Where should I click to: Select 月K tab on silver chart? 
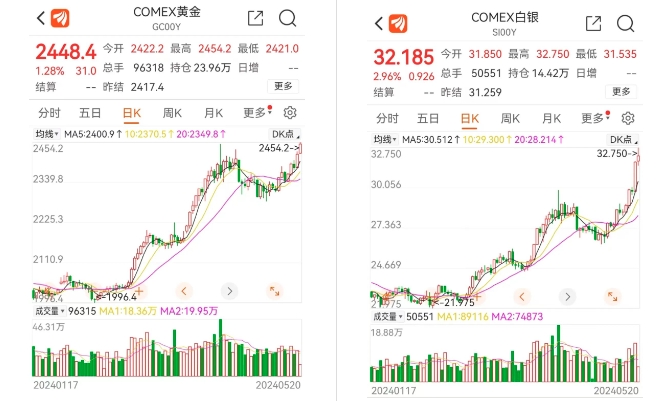tap(551, 118)
